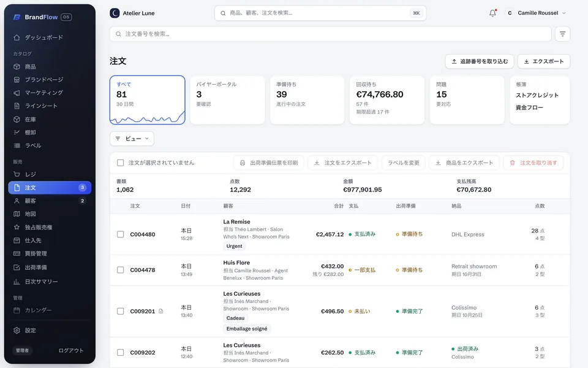Select the checkbox for order C009202
Screen dimensions: 588x368
pos(121,353)
